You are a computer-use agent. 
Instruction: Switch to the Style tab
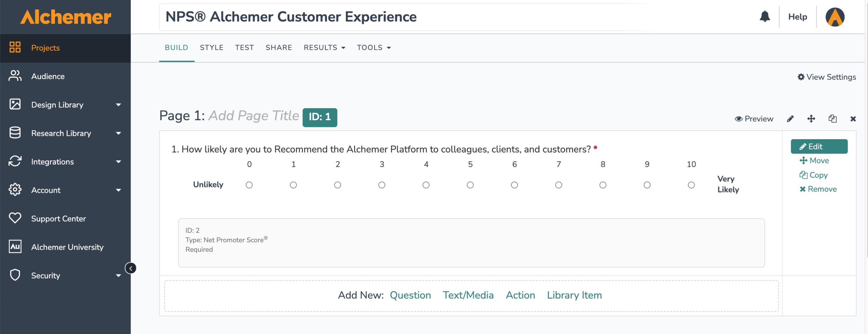[212, 48]
